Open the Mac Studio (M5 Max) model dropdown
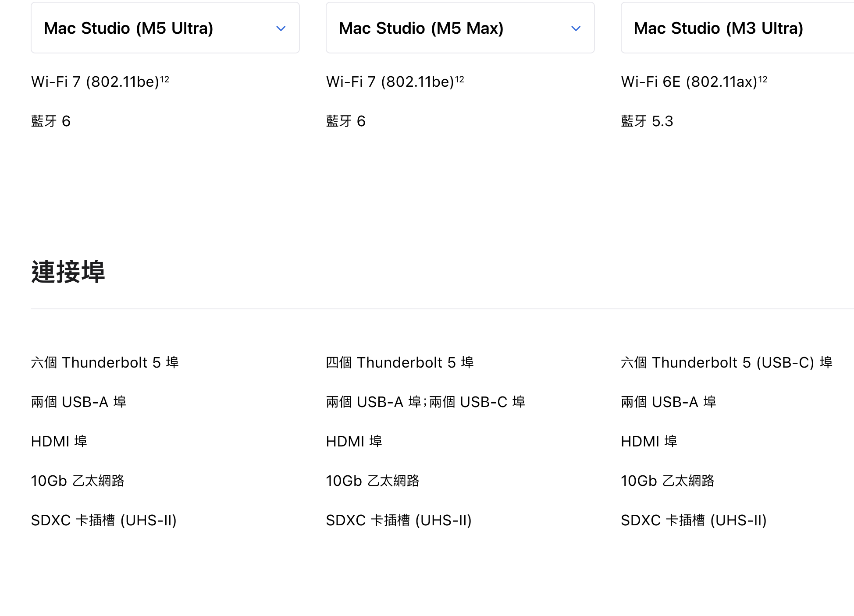 click(x=460, y=28)
